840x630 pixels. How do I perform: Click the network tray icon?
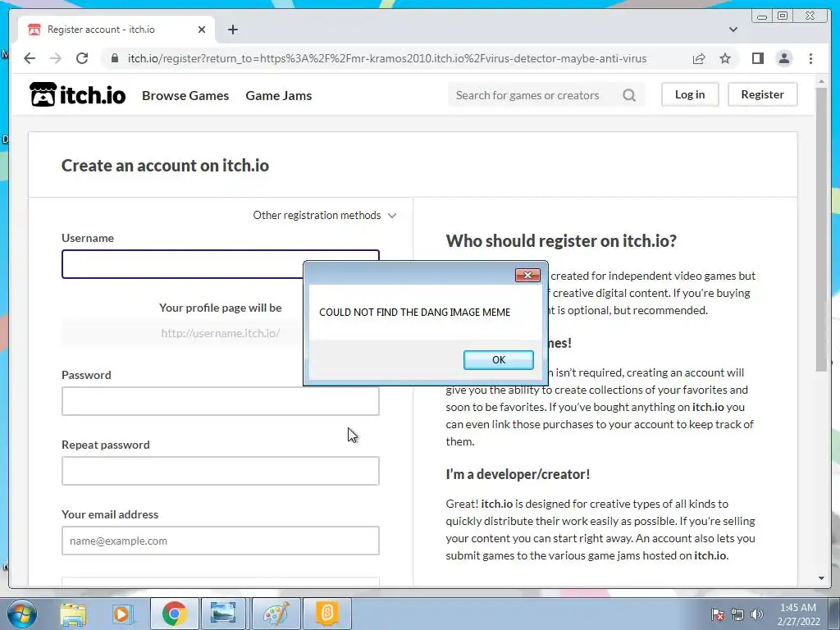(737, 614)
